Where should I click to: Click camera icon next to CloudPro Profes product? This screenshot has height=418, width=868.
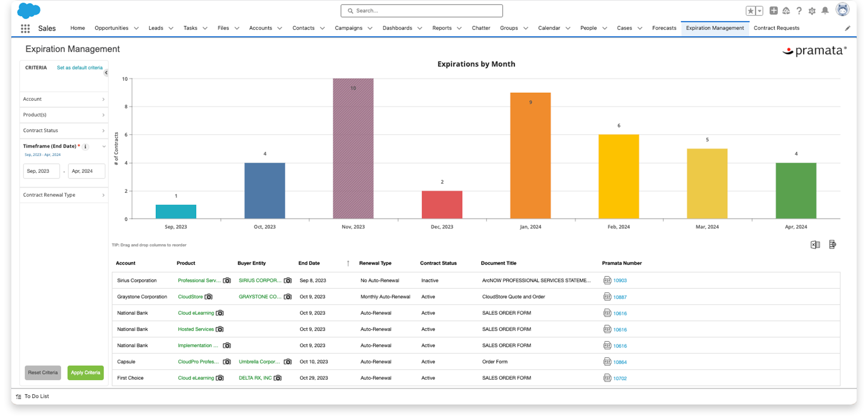tap(227, 362)
